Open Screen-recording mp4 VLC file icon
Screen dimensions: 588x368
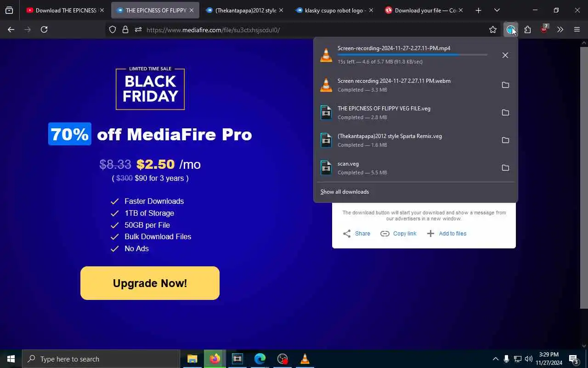326,55
